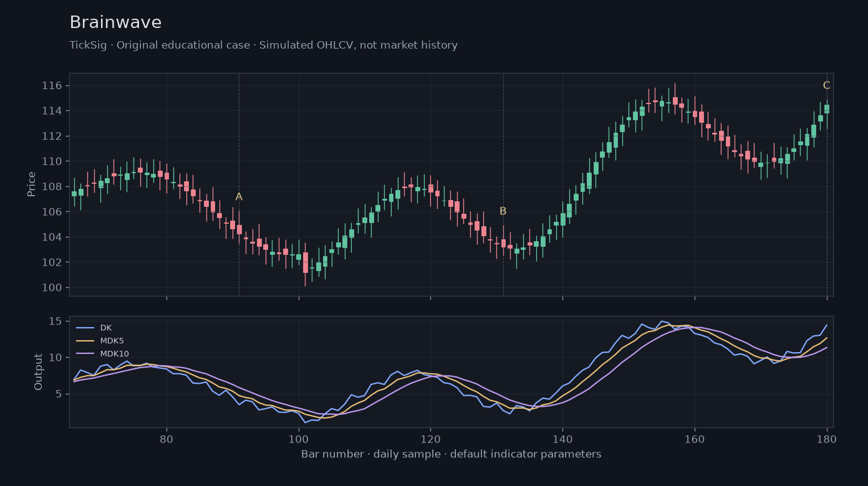Viewport: 868px width, 486px height.
Task: Click the blue DK legend line swatch
Action: [x=85, y=328]
